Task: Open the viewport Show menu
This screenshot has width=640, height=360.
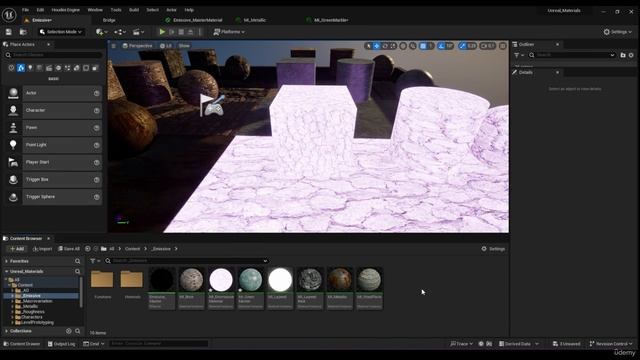Action: tap(184, 46)
